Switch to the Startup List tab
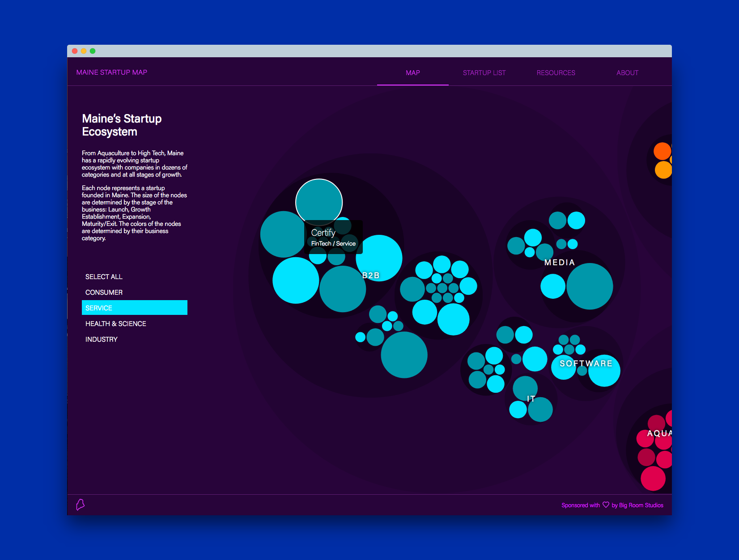 (x=484, y=72)
